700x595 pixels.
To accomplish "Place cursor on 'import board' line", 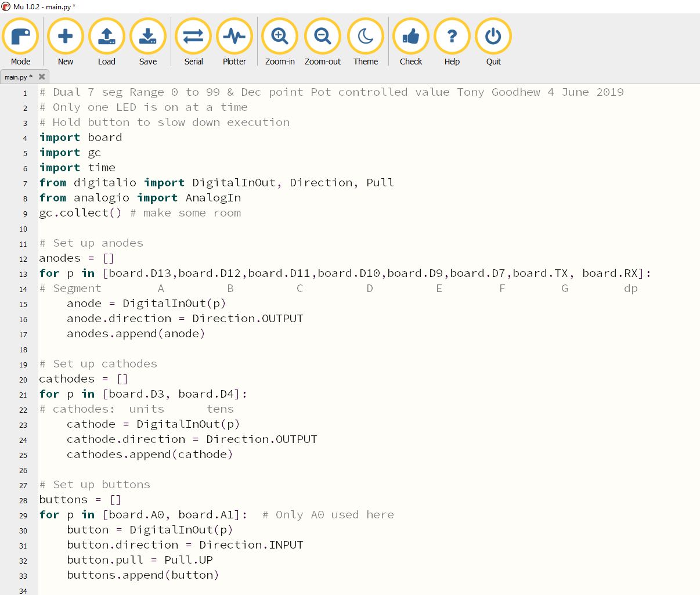I will click(81, 138).
